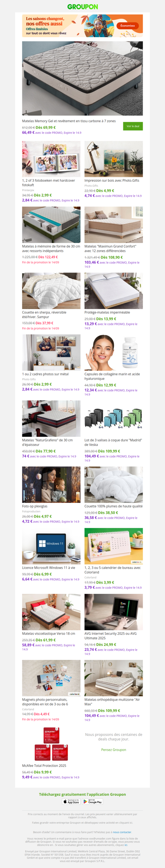
Task: Open Protège-matelas imperméable title link
Action: tap(107, 313)
